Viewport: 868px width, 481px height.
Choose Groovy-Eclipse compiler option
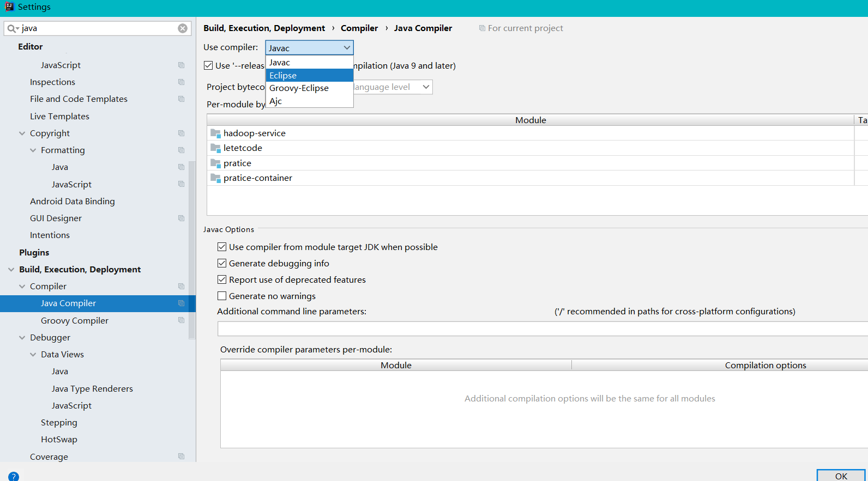point(309,88)
